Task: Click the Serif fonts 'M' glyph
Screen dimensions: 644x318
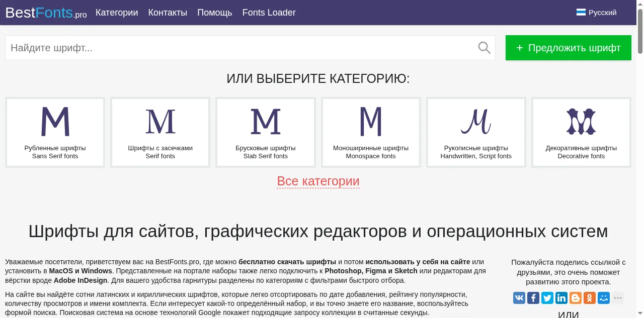Action: coord(160,122)
